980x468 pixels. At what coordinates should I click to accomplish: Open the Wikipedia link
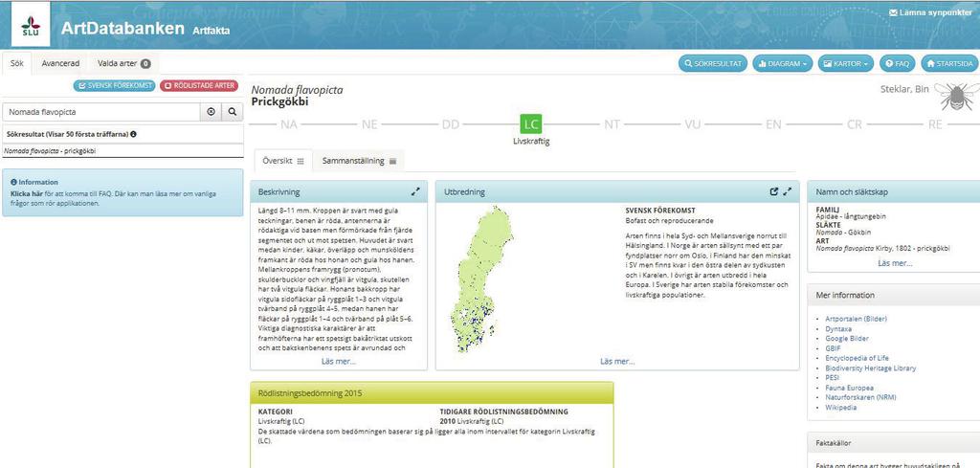point(840,408)
